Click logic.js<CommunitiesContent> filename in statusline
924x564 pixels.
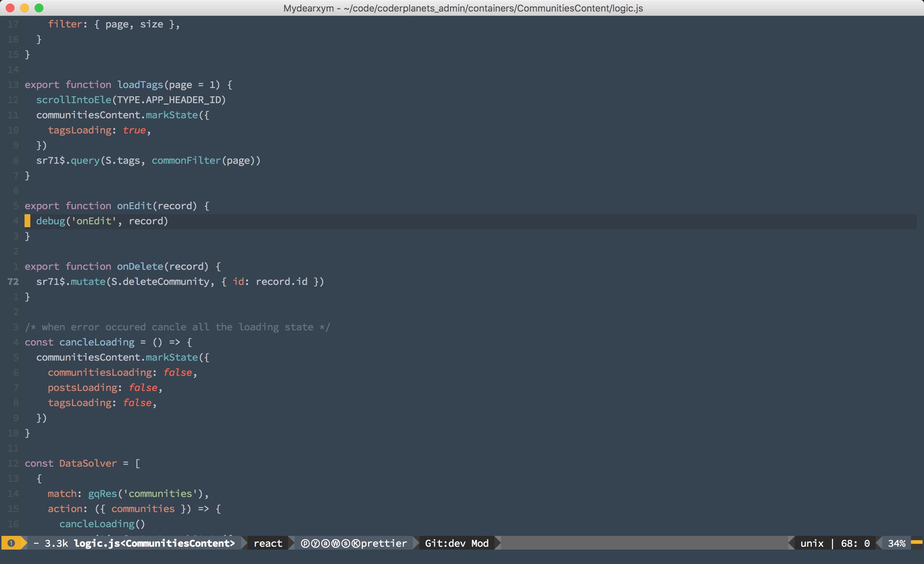pyautogui.click(x=154, y=543)
